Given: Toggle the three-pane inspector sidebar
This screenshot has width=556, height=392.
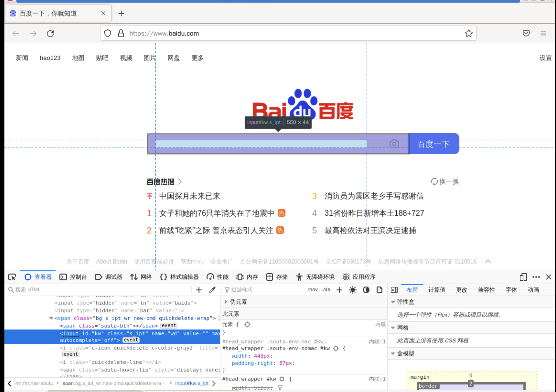Looking at the screenshot, I should pos(394,290).
